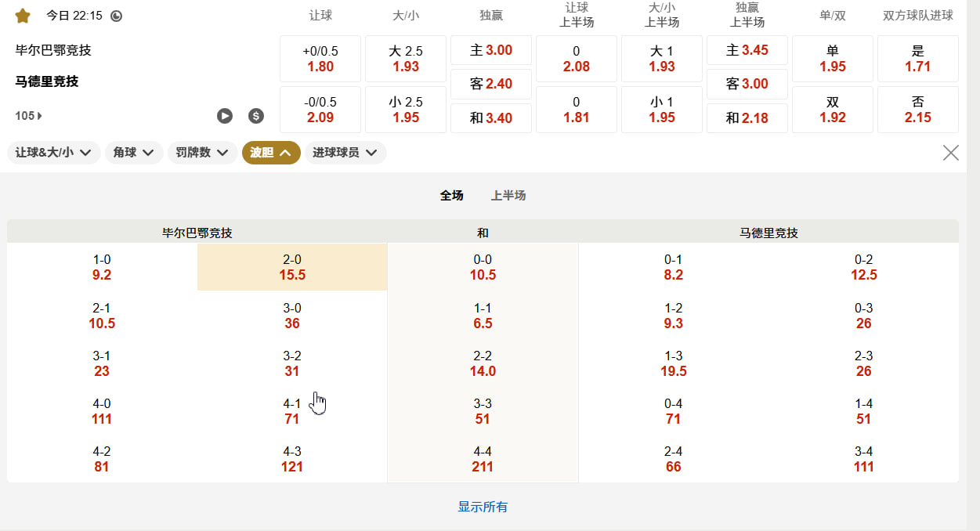Choose correct score 4-3 at 121

pyautogui.click(x=292, y=459)
